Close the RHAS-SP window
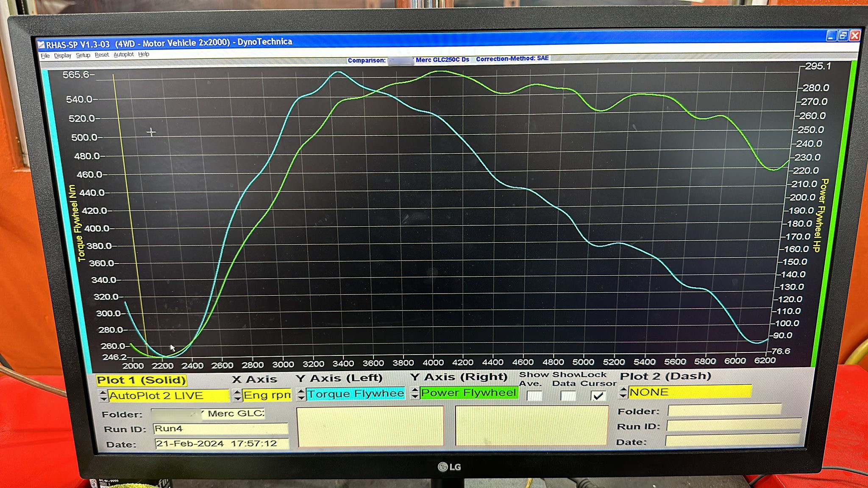The height and width of the screenshot is (488, 868). pyautogui.click(x=855, y=36)
